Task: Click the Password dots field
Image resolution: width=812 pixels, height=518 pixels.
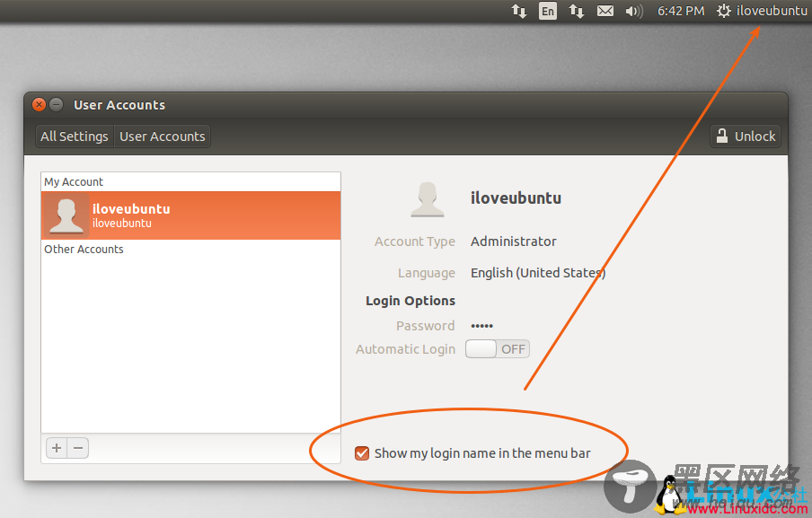Action: click(x=481, y=326)
